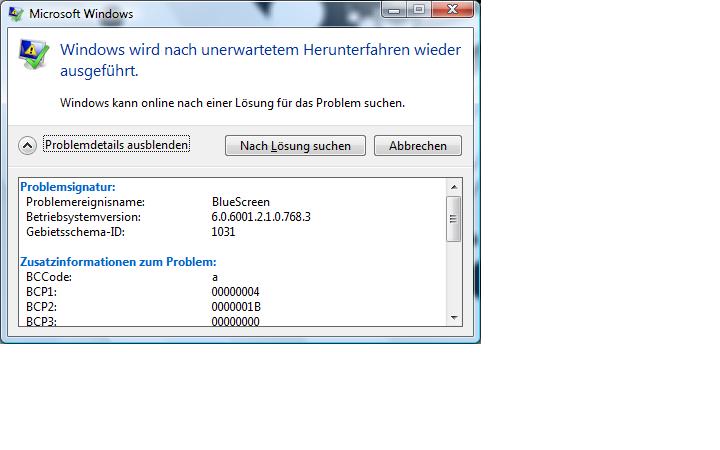Click the scrollbar up arrow in details
720x450 pixels.
[454, 187]
